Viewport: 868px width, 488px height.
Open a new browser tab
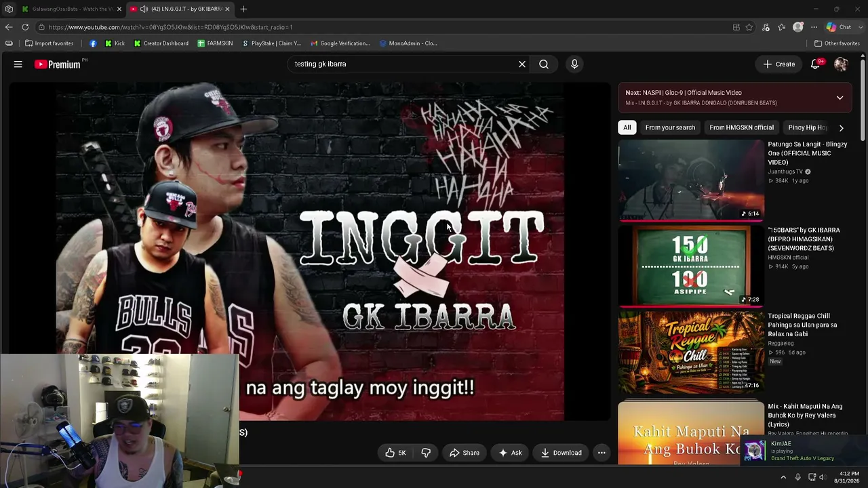point(243,9)
